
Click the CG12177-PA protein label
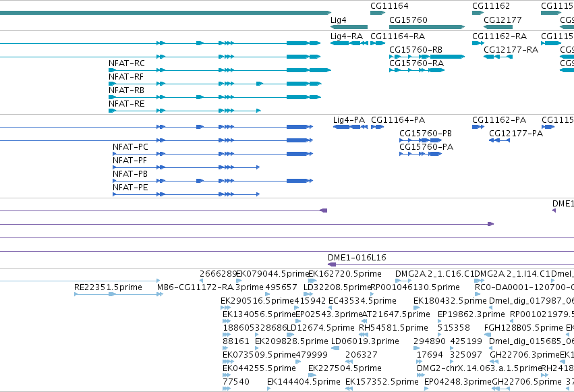(x=516, y=133)
